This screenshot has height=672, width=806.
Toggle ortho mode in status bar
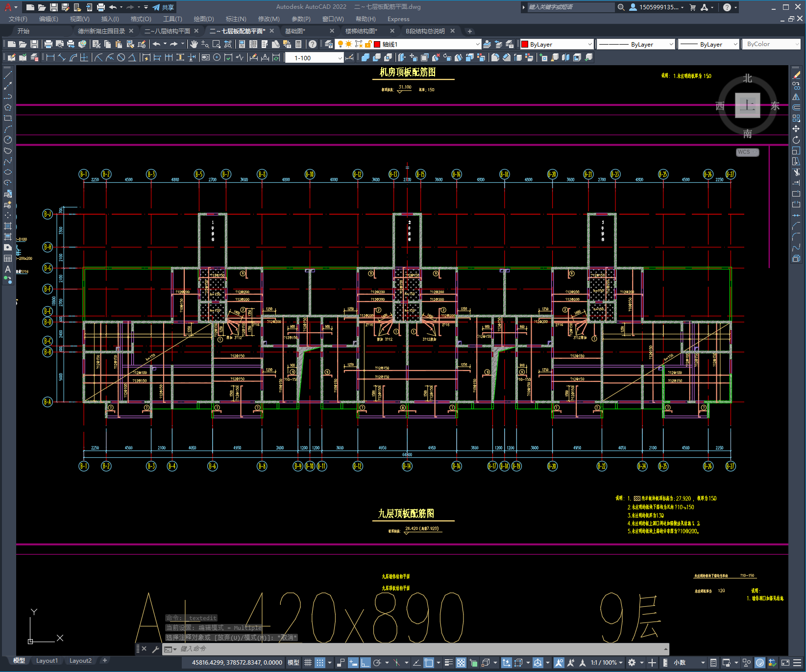click(x=366, y=663)
